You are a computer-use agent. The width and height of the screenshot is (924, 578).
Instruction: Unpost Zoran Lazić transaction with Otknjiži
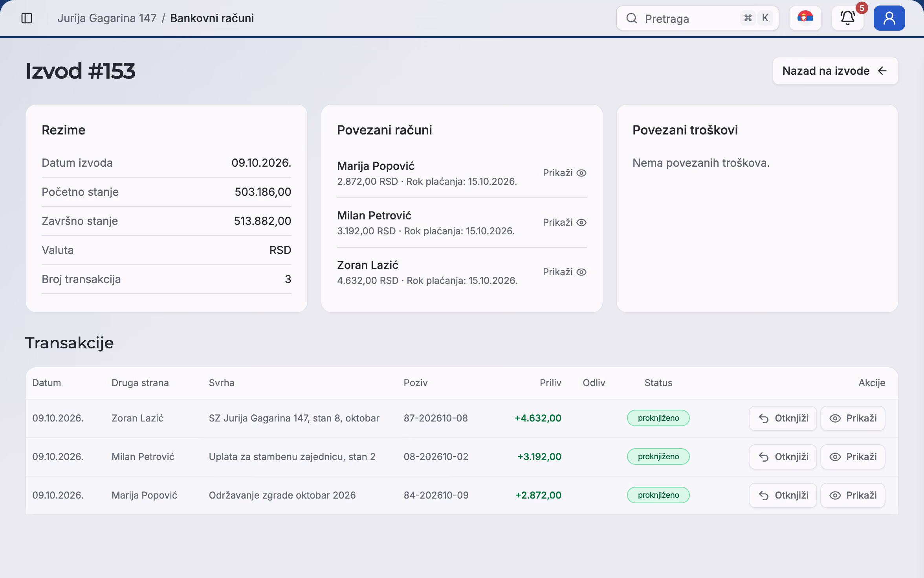pyautogui.click(x=783, y=418)
